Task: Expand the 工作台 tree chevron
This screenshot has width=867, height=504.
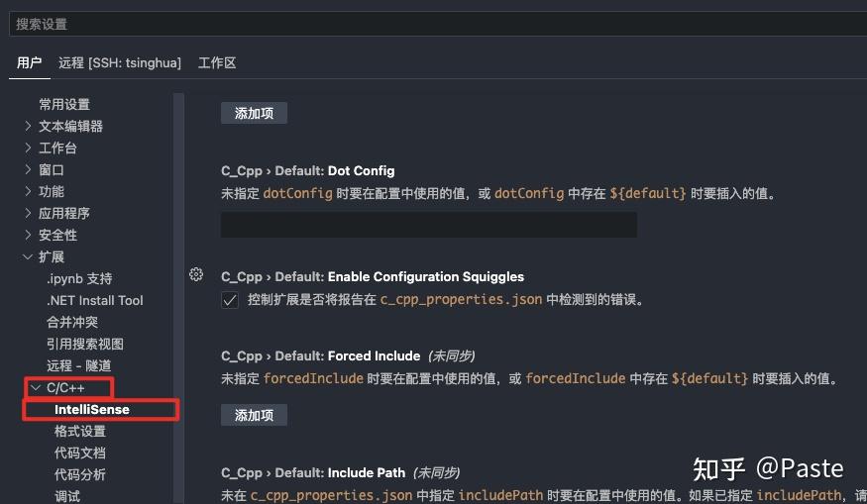Action: (x=28, y=148)
